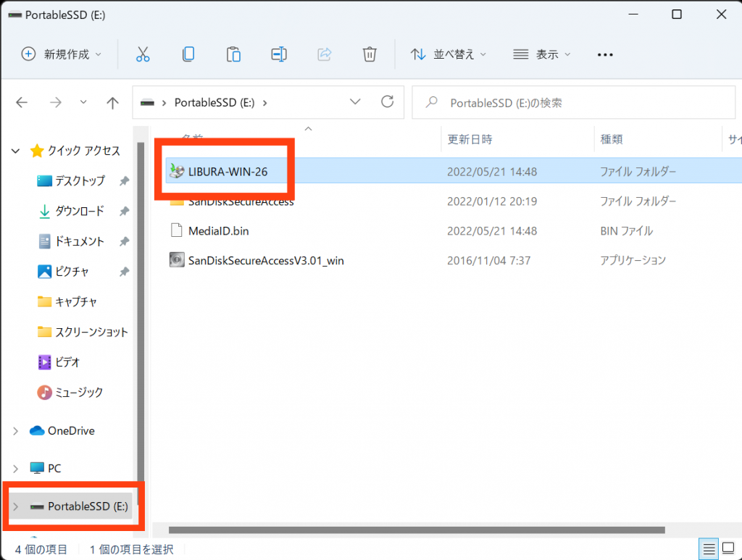The width and height of the screenshot is (742, 560).
Task: Click the Rename icon in toolbar
Action: pos(279,54)
